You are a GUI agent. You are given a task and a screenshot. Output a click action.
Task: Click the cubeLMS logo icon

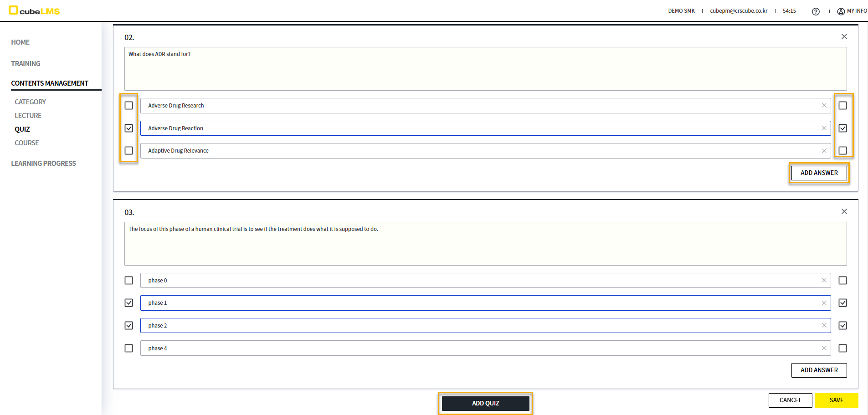pyautogui.click(x=14, y=10)
